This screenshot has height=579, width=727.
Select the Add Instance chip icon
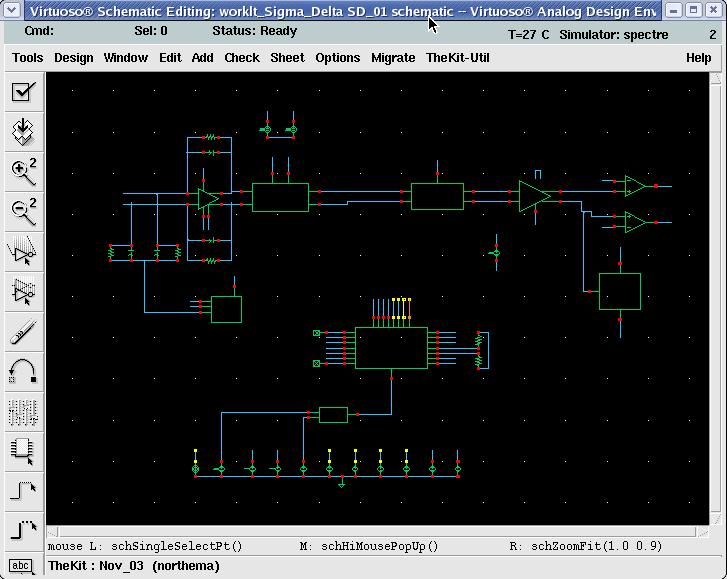coord(23,451)
